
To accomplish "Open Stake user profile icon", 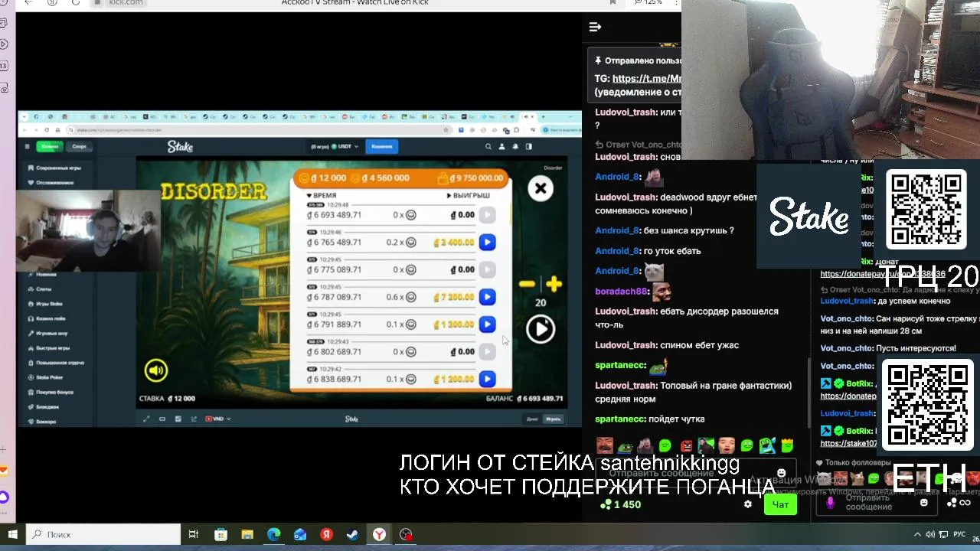I will pos(502,146).
